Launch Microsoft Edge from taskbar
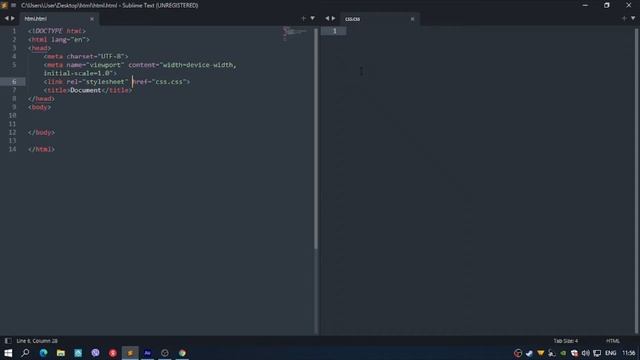The image size is (640, 360). tap(43, 353)
